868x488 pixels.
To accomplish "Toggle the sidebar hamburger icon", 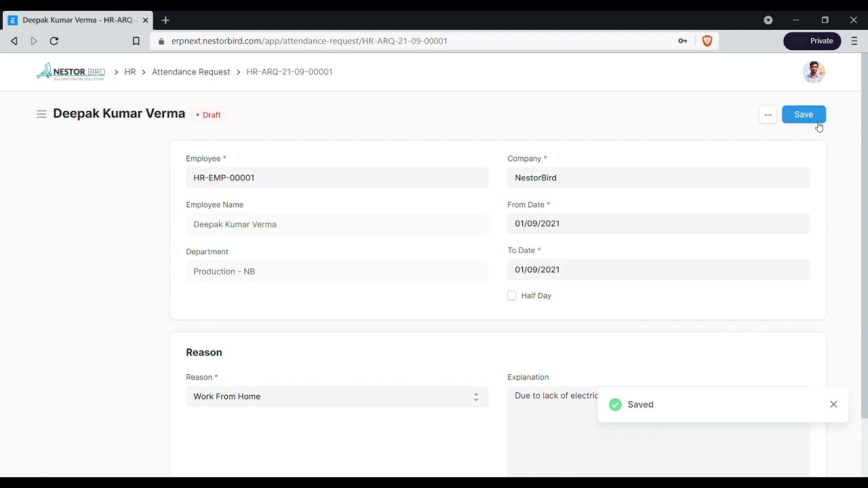I will coord(41,115).
